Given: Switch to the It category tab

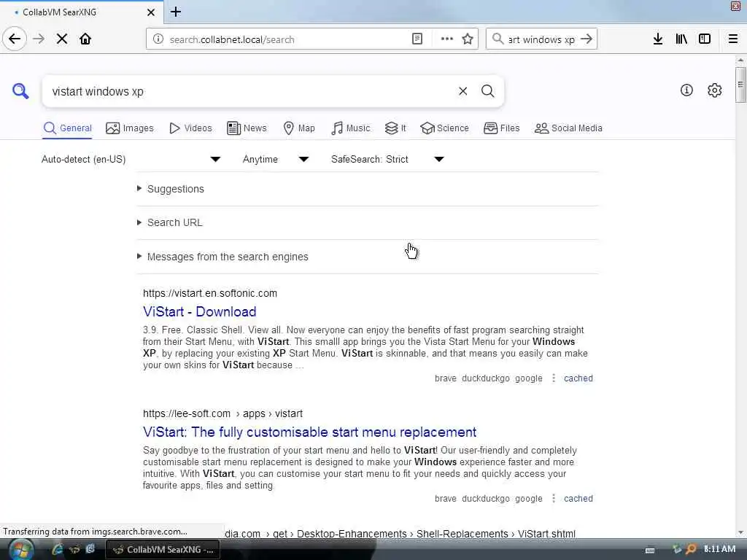Looking at the screenshot, I should (395, 128).
